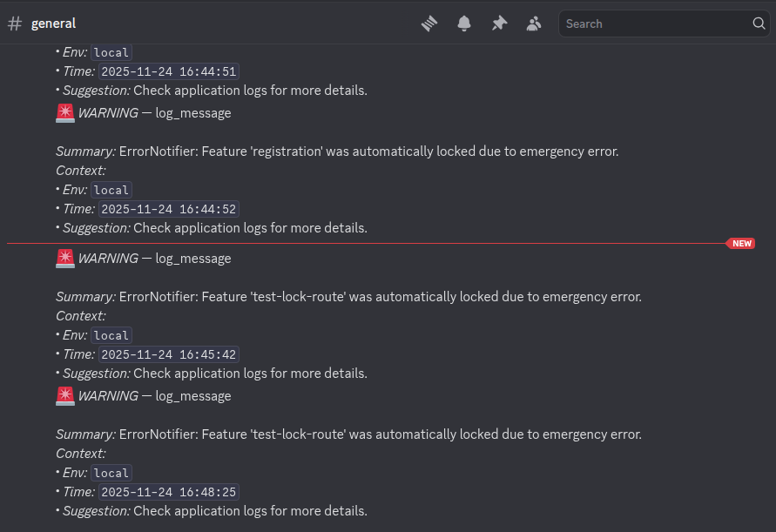Open notification settings with the bell icon
776x532 pixels.
pos(464,24)
